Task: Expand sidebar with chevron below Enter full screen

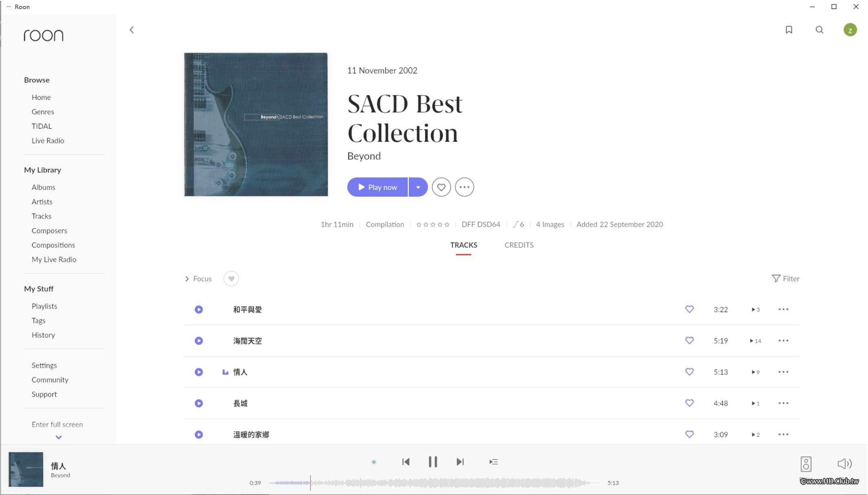Action: tap(59, 437)
